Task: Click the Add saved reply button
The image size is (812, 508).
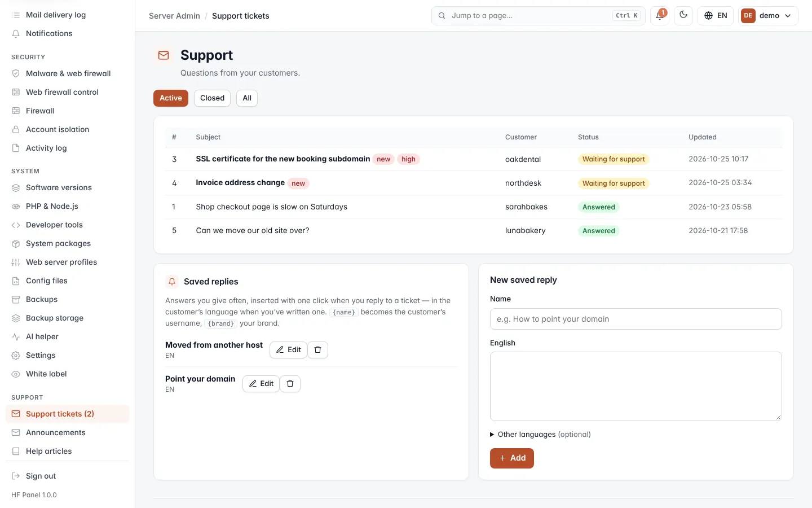Action: coord(512,458)
